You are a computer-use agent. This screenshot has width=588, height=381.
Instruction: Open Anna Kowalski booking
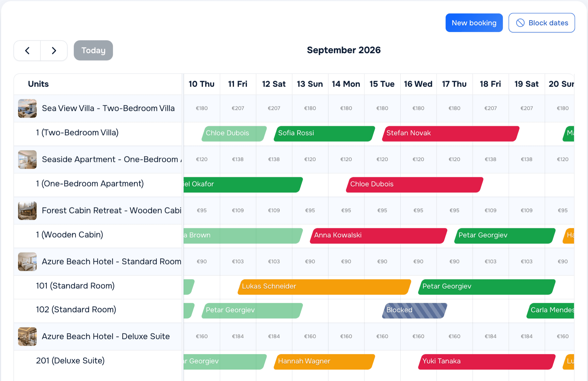[379, 235]
